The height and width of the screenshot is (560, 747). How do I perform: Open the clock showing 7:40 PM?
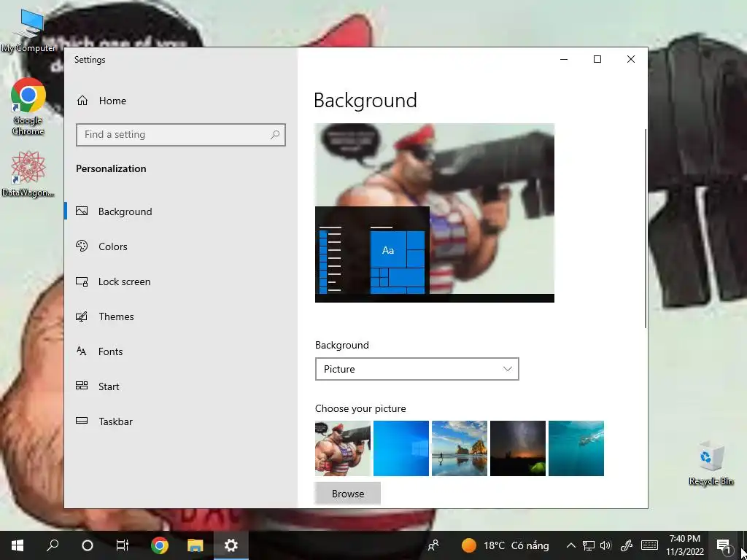pos(685,545)
